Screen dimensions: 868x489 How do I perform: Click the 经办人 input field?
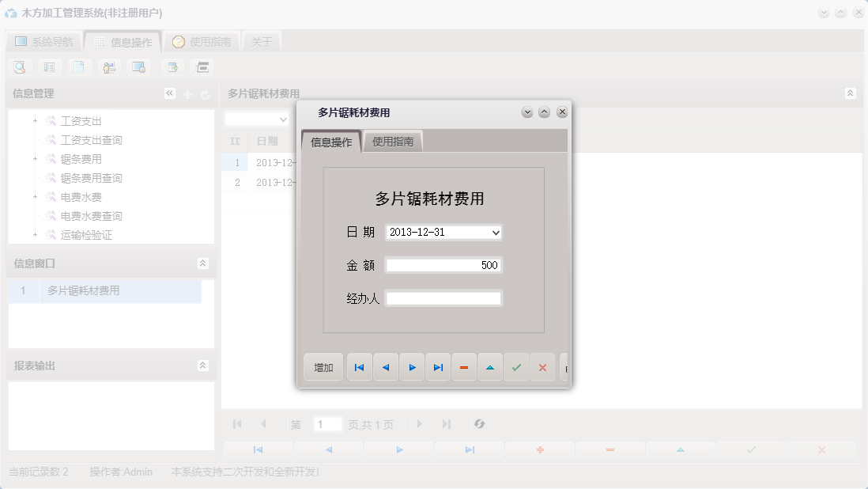click(443, 298)
